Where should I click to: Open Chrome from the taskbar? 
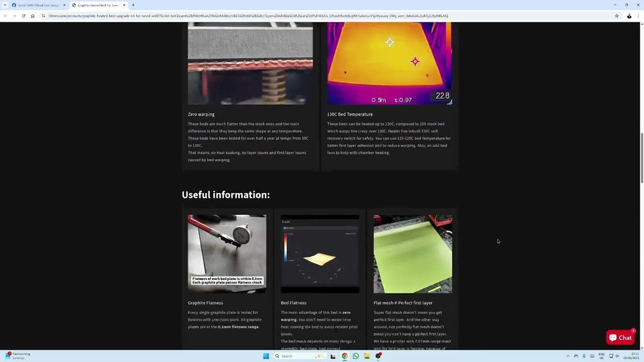345,356
